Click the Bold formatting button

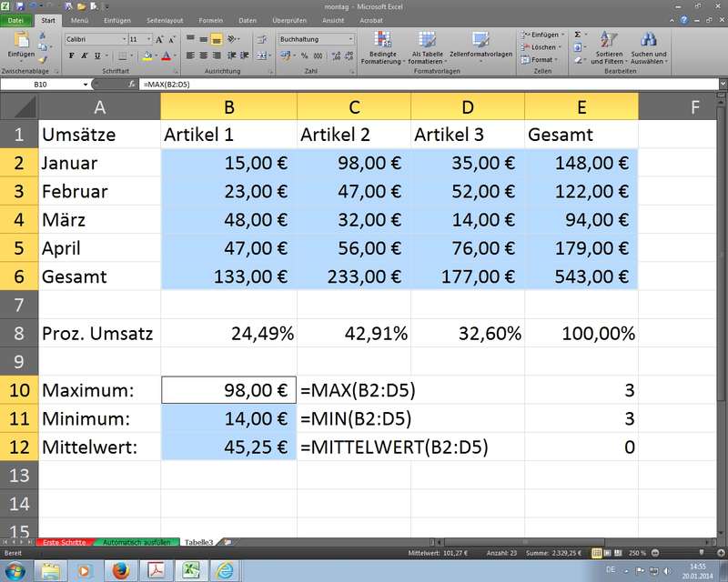pos(70,55)
